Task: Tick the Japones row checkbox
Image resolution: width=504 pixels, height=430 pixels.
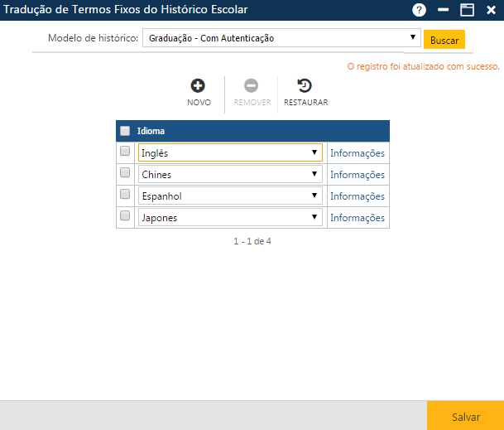Action: 125,216
